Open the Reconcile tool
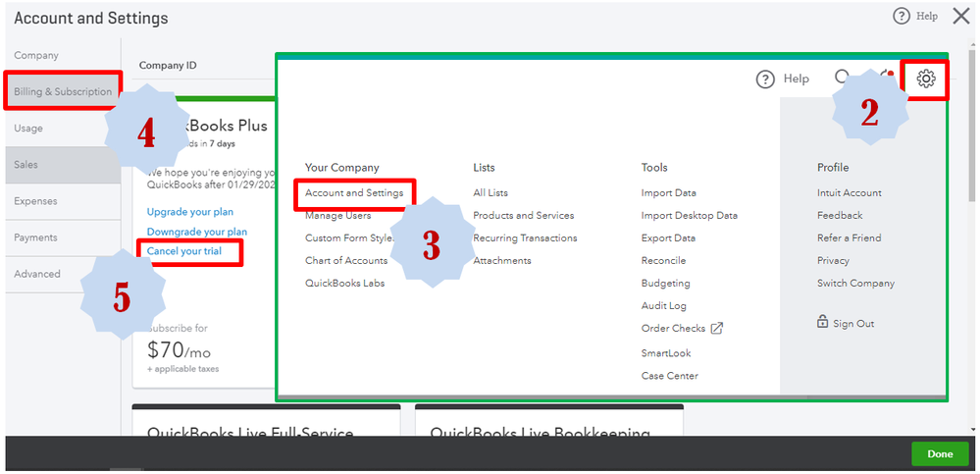The image size is (980, 474). click(x=663, y=261)
